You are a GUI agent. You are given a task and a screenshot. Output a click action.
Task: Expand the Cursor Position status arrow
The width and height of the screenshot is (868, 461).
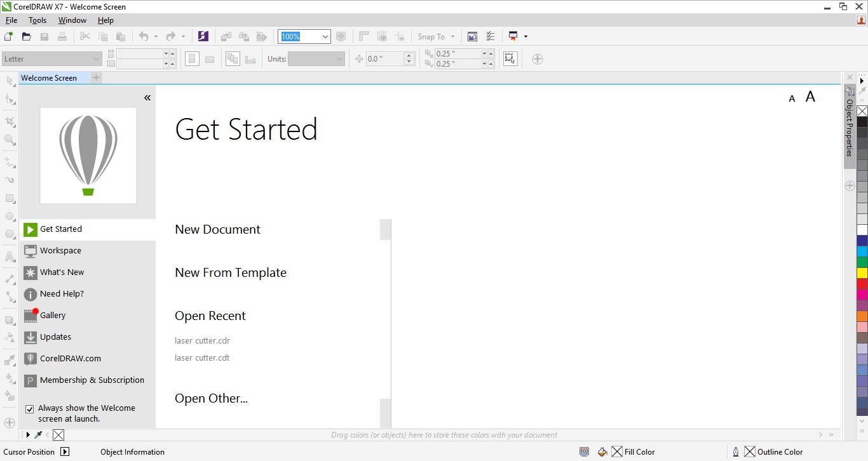tap(65, 452)
